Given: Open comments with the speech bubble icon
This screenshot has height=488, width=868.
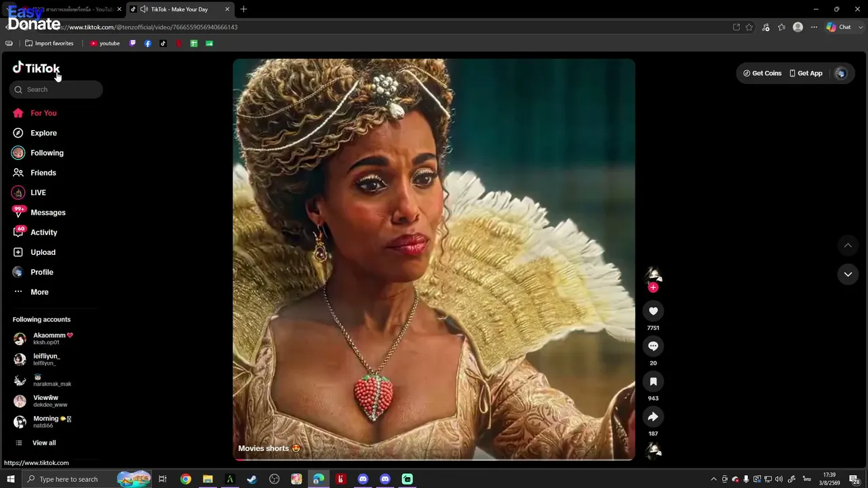Looking at the screenshot, I should coord(653,346).
